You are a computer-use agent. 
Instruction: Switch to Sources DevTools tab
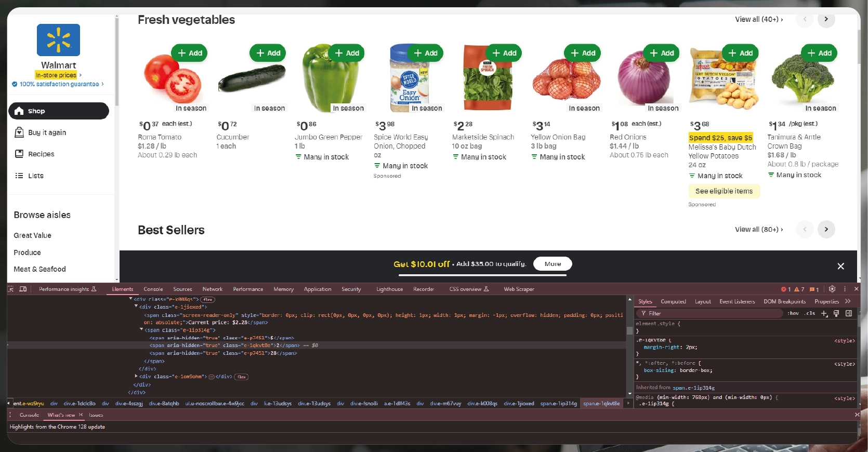[182, 289]
